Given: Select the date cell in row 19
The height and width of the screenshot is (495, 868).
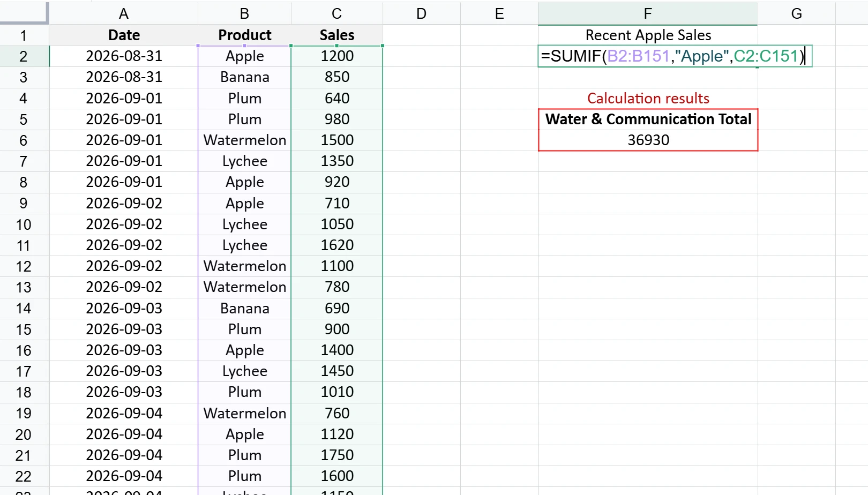Looking at the screenshot, I should pos(123,413).
